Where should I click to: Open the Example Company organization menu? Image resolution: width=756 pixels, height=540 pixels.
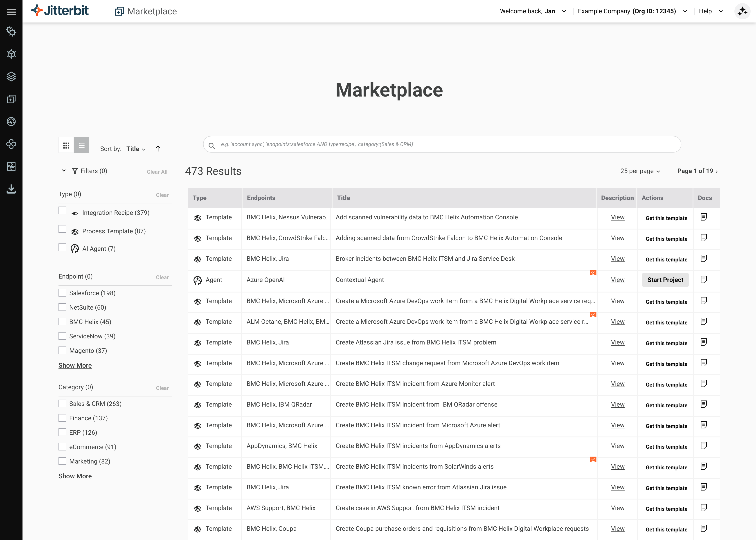pos(632,11)
